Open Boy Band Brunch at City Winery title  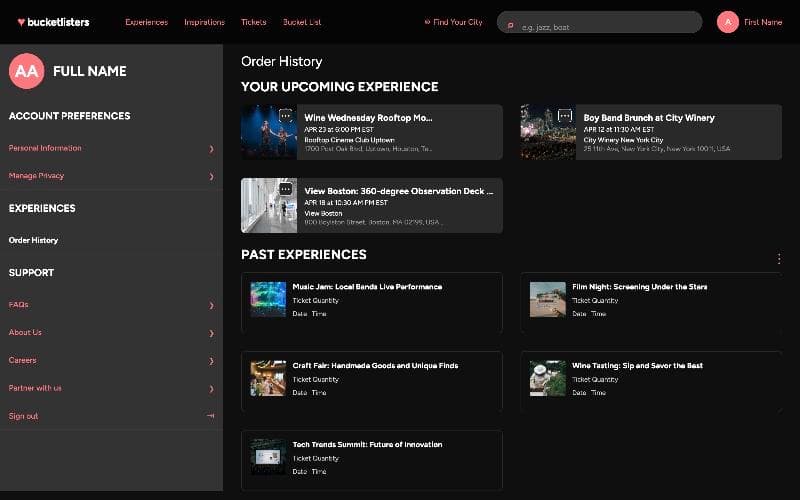pos(649,118)
